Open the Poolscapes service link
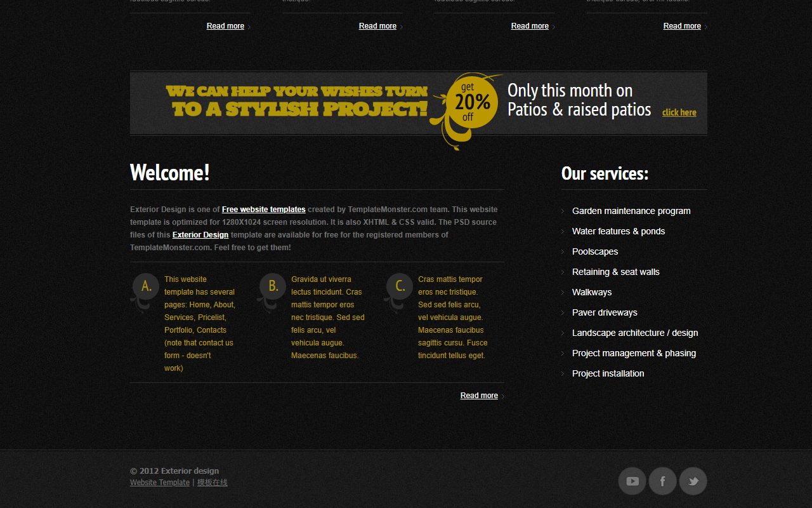 tap(595, 251)
